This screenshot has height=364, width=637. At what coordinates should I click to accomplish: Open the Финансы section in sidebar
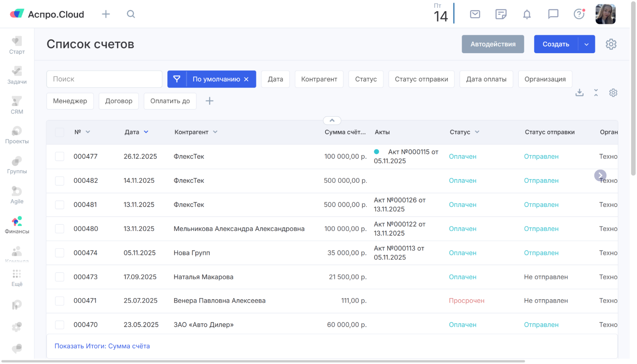coord(17,225)
